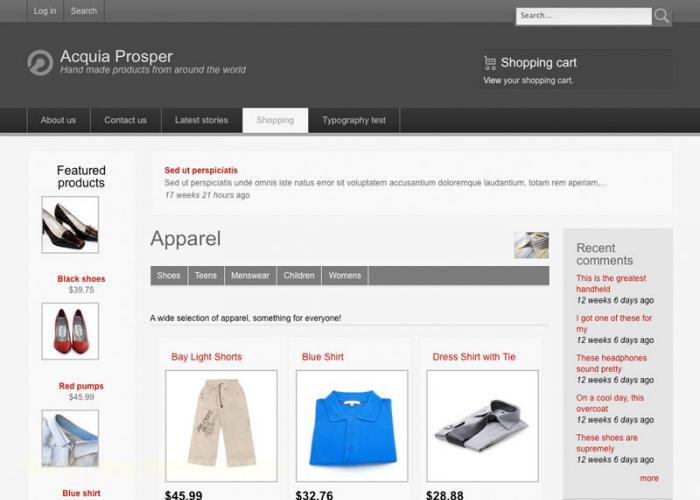Viewport: 700px width, 500px height.
Task: Click the Apparel category thumbnail image
Action: click(x=531, y=245)
